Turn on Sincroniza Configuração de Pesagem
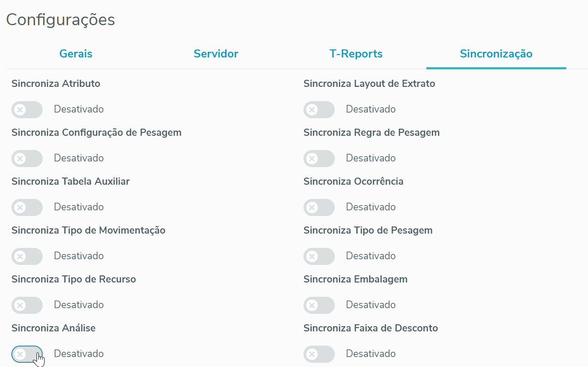 27,159
